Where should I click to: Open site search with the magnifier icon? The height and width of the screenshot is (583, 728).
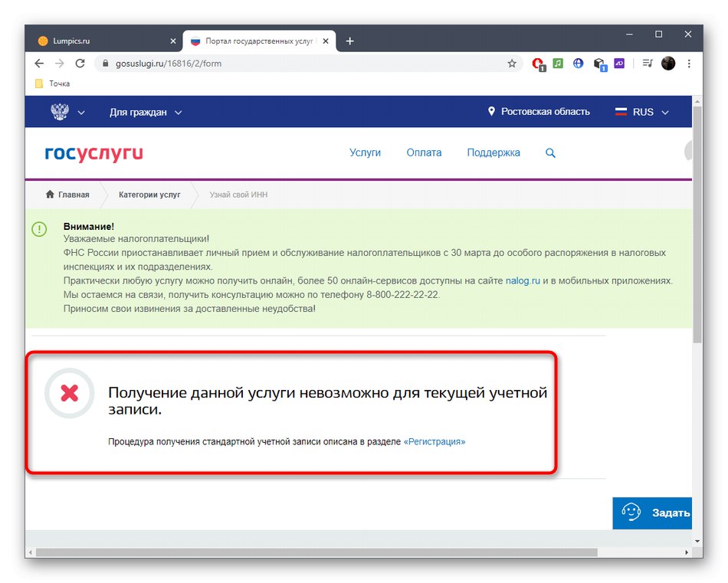550,152
